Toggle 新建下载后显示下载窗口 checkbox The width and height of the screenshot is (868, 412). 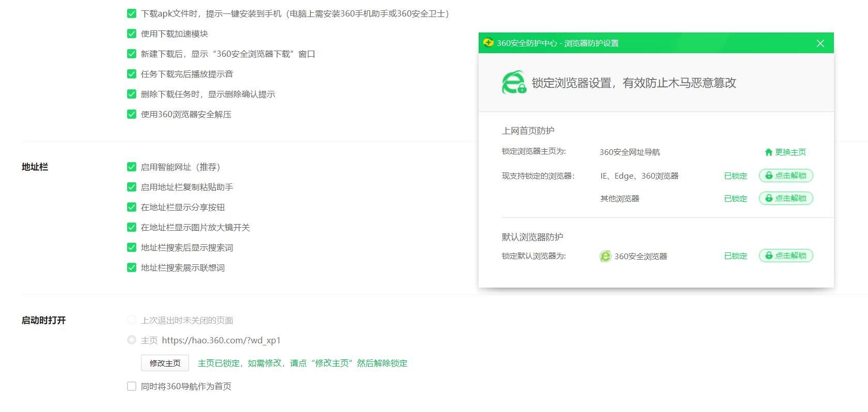[132, 54]
